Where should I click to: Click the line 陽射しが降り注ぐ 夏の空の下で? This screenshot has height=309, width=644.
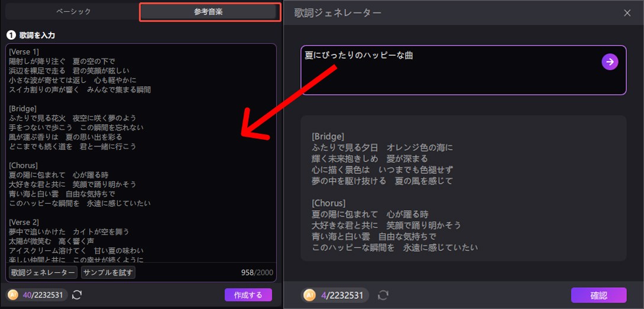(62, 61)
